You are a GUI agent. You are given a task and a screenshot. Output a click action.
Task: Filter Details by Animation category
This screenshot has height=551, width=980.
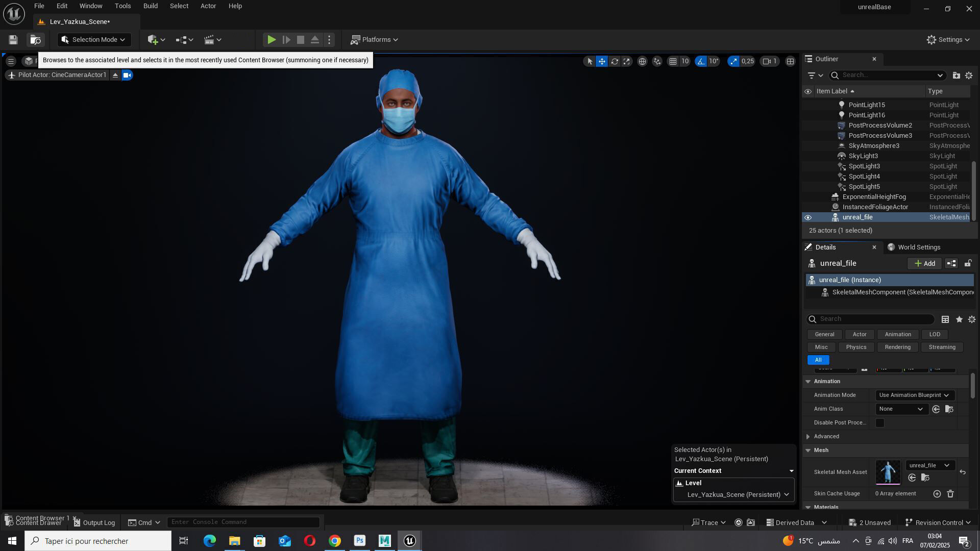tap(898, 335)
